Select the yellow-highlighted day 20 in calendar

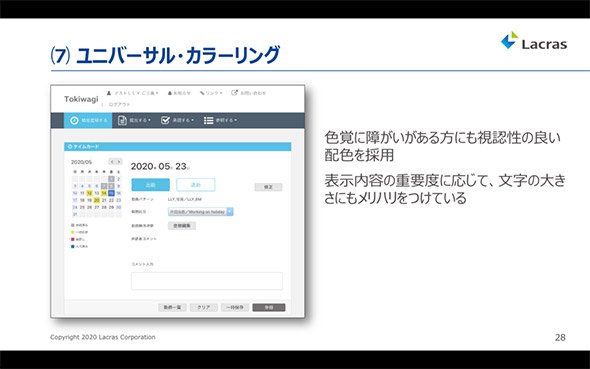tap(97, 200)
